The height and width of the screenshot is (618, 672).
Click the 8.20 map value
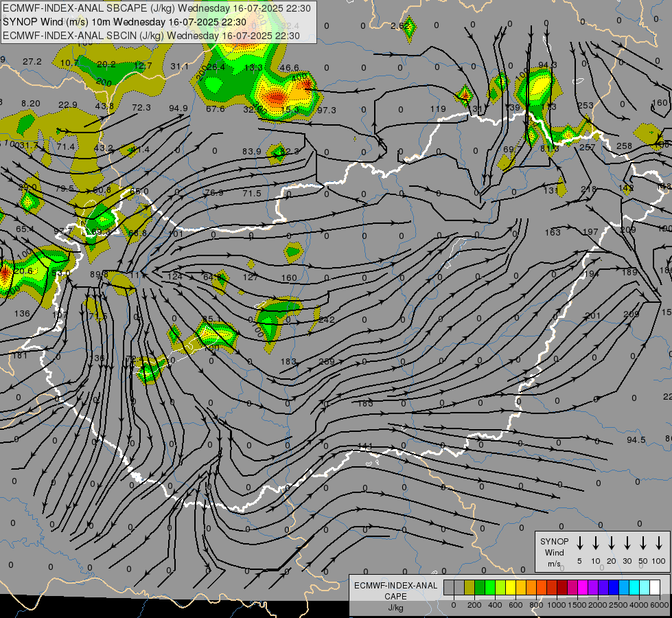[30, 104]
